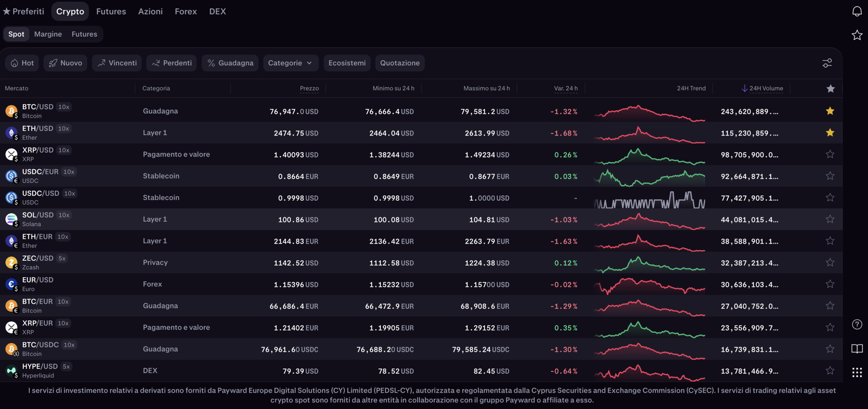Viewport: 868px width, 409px height.
Task: Filter by Guadagna markets
Action: 230,63
